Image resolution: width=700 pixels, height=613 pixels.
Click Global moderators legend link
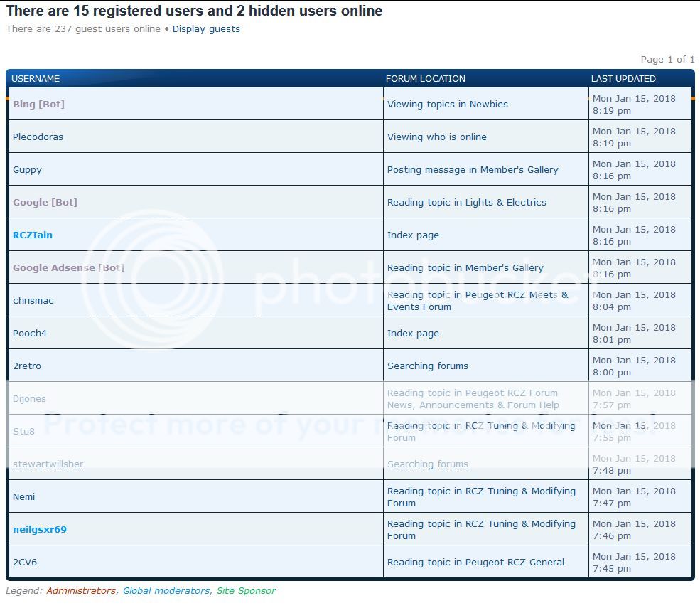tap(166, 591)
